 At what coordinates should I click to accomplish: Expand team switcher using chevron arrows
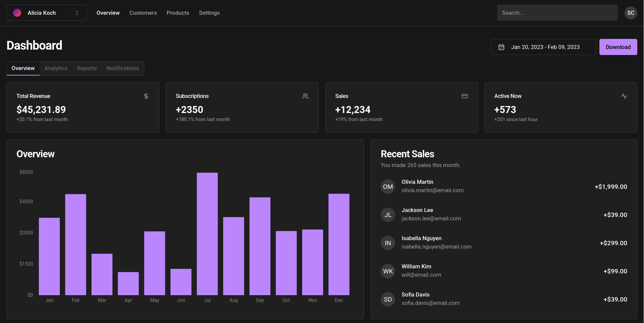tap(77, 13)
